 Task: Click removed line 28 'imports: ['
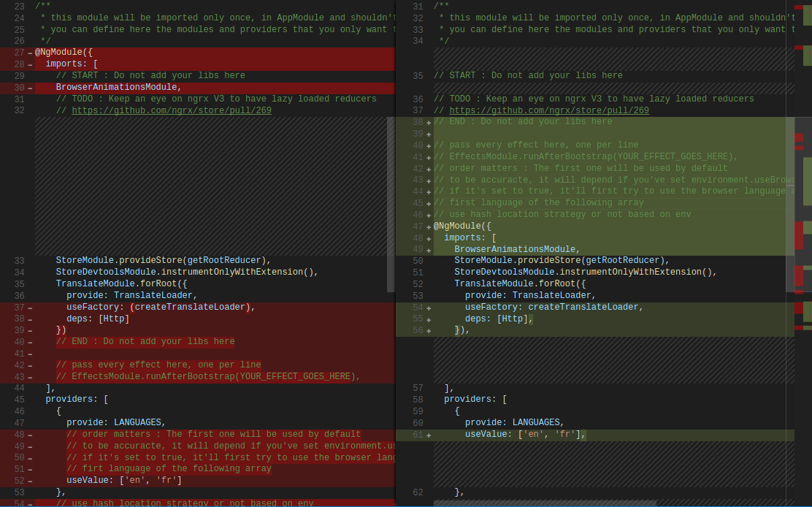pyautogui.click(x=72, y=64)
